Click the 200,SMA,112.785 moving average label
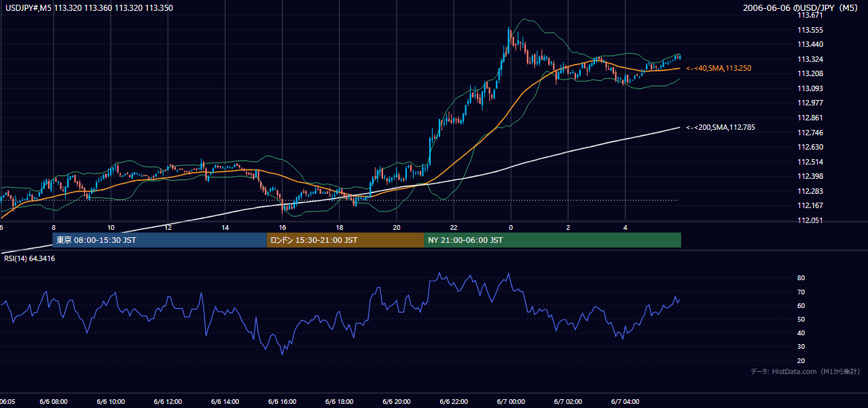The width and height of the screenshot is (868, 408). click(x=721, y=127)
